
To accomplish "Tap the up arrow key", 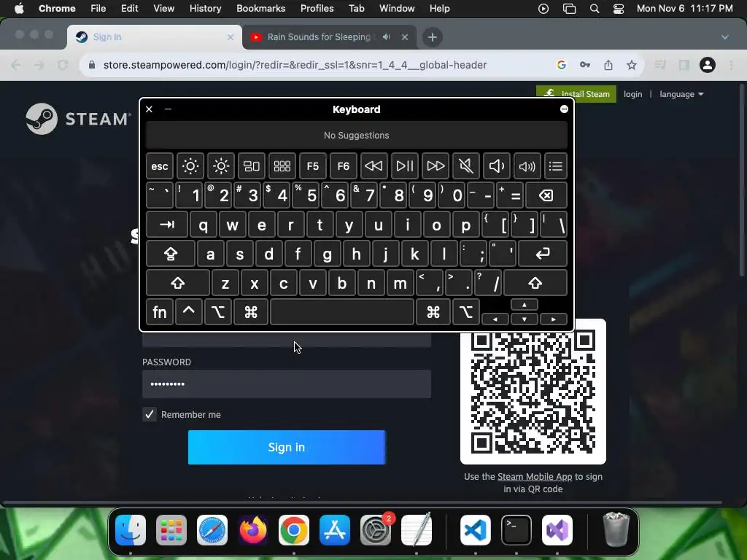I will point(524,305).
